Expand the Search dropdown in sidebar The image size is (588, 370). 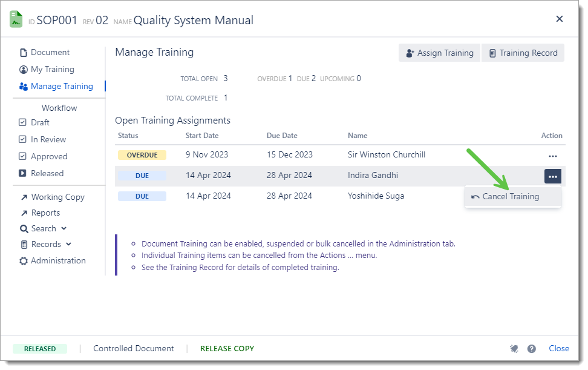[x=44, y=229]
